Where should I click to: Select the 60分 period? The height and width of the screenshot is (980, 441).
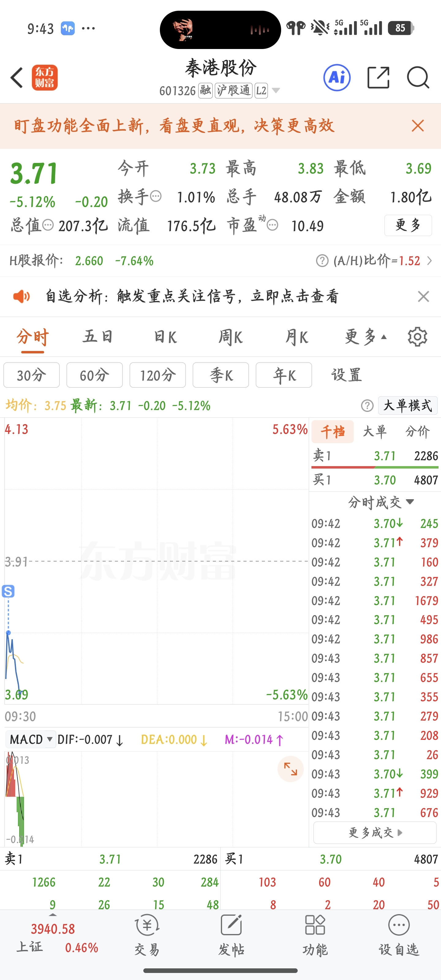coord(94,375)
